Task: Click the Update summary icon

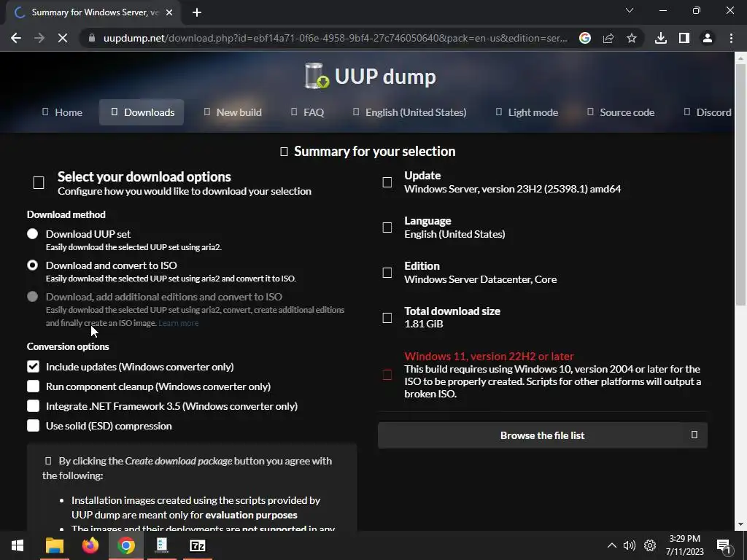Action: (x=387, y=182)
